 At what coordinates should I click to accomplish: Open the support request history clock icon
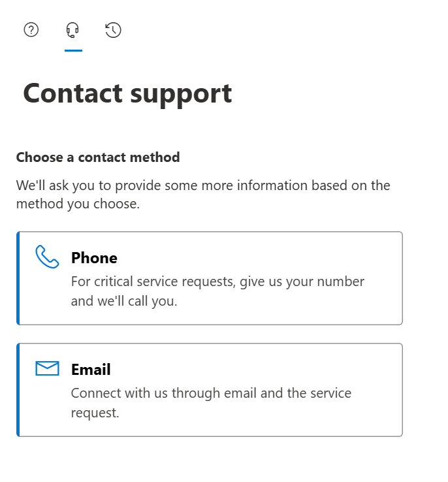(x=113, y=30)
